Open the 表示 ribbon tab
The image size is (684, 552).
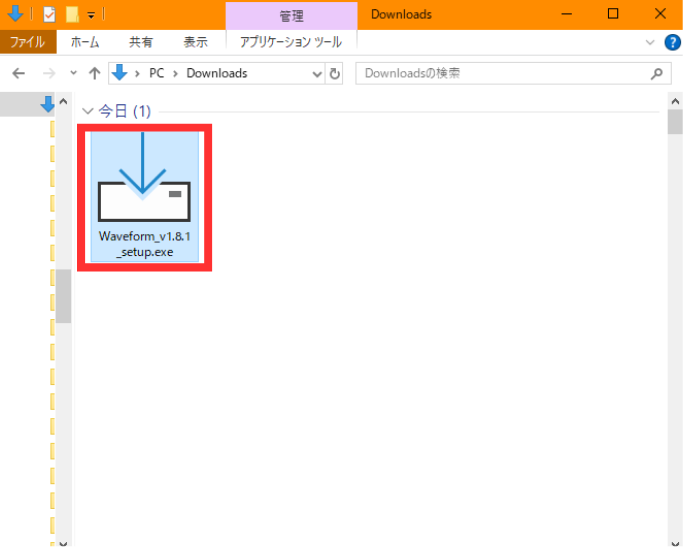(195, 42)
